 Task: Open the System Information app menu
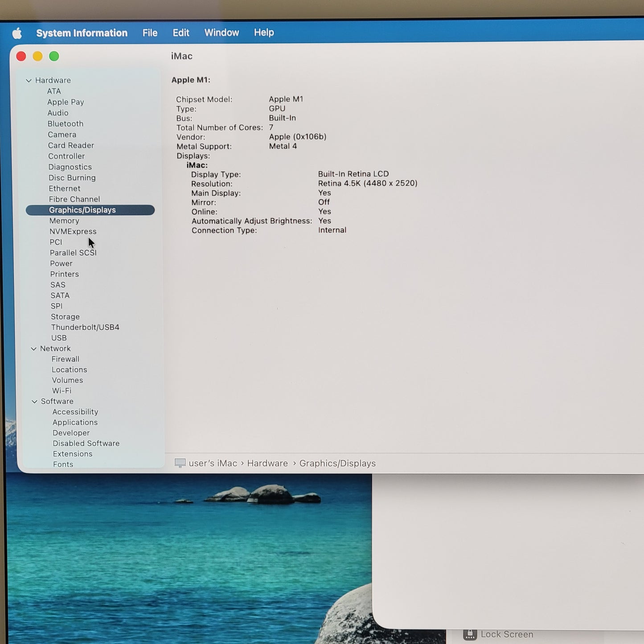pos(82,33)
